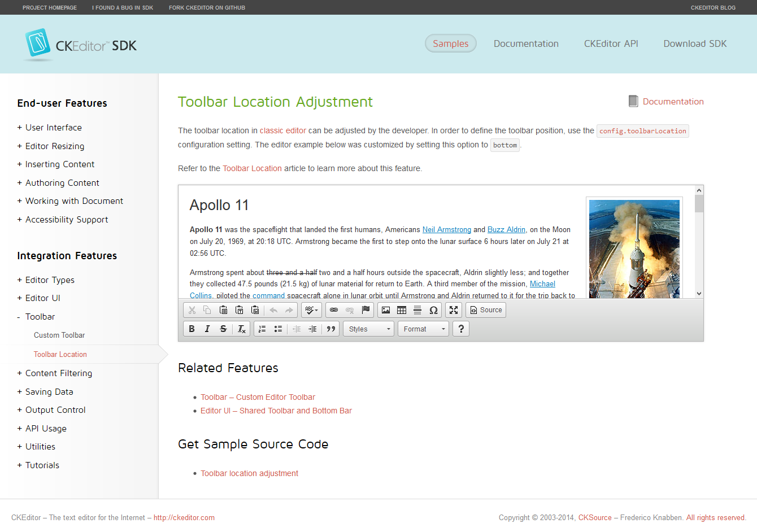757x532 pixels.
Task: Insert a special character with the Omega icon
Action: 433,309
